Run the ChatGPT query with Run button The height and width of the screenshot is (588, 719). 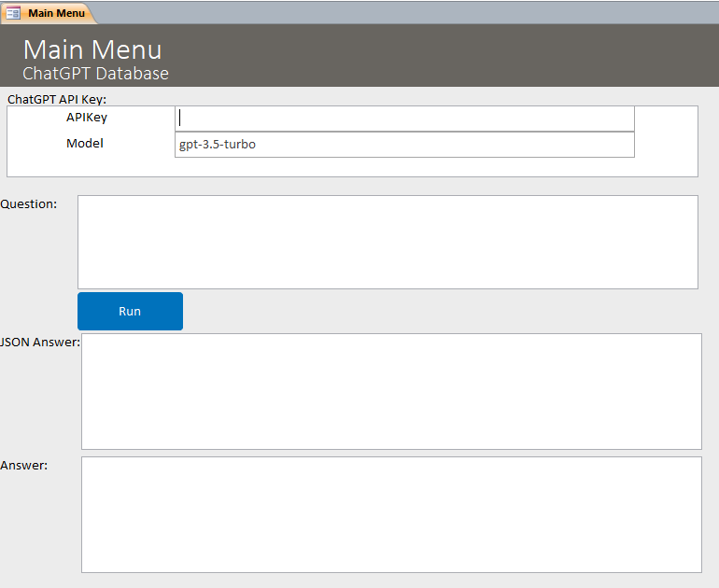[x=130, y=311]
